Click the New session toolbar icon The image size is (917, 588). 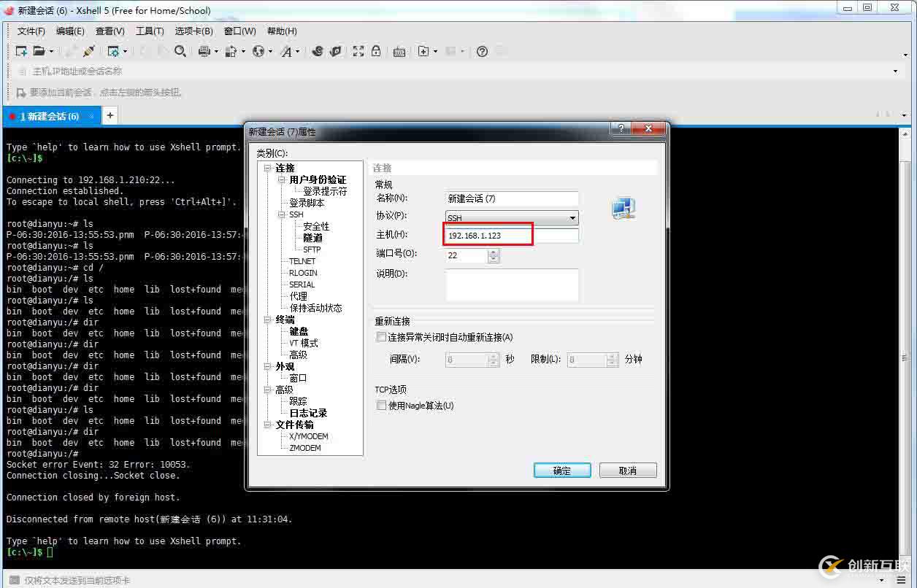(21, 51)
